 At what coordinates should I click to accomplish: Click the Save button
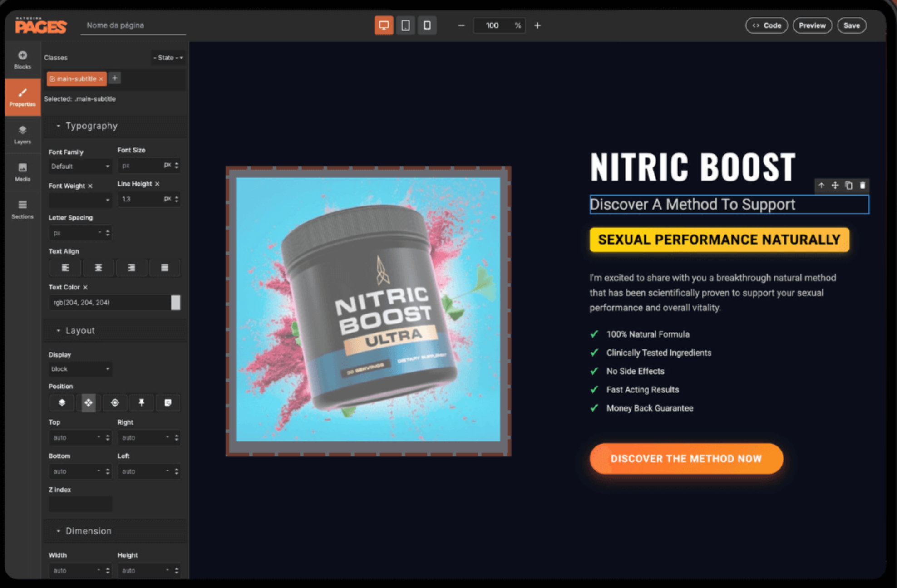852,25
